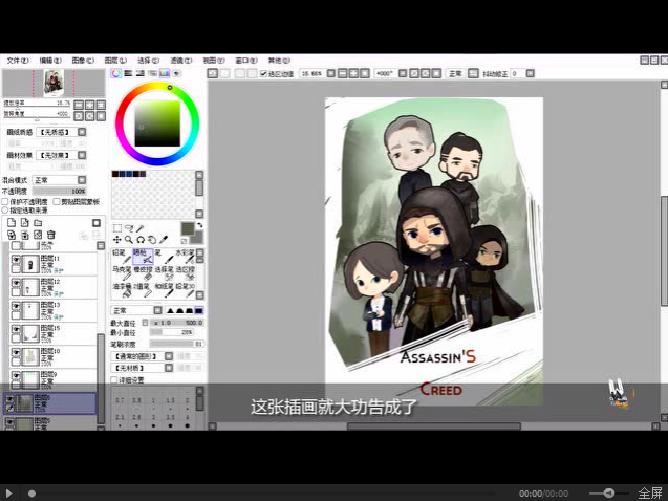Adjust layer 不透明度 opacity slider

coord(60,191)
